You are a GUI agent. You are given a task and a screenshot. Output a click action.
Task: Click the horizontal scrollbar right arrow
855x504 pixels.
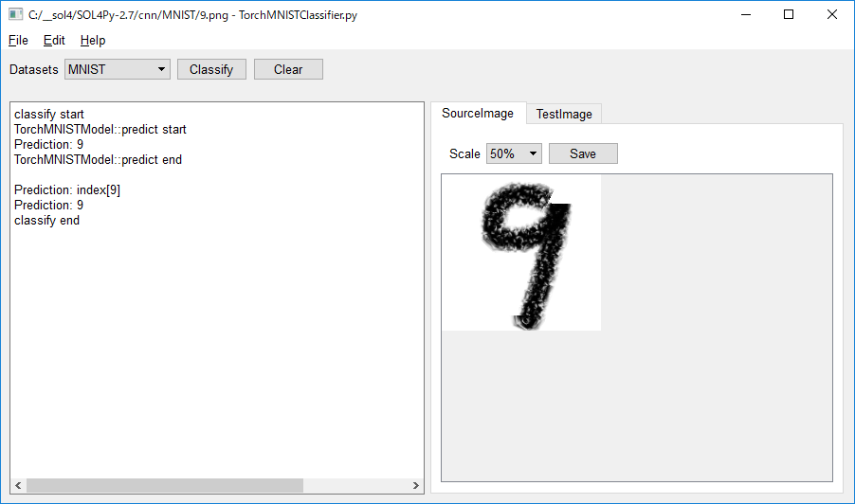(x=416, y=485)
